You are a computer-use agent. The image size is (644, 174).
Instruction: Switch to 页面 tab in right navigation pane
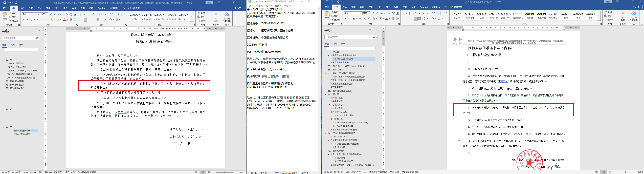pos(335,44)
